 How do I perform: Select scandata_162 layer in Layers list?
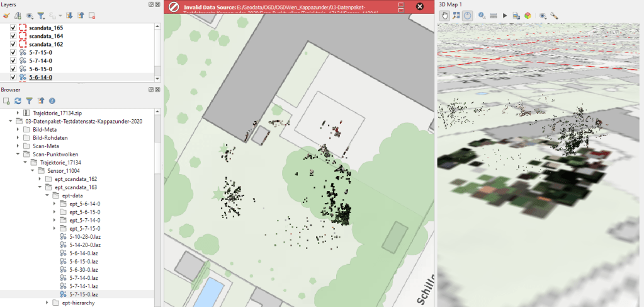[x=46, y=45]
